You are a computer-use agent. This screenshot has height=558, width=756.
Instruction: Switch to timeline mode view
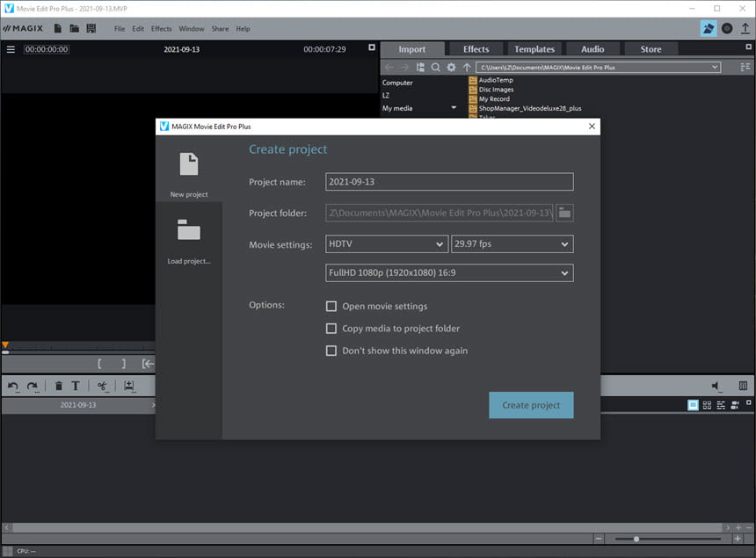721,405
